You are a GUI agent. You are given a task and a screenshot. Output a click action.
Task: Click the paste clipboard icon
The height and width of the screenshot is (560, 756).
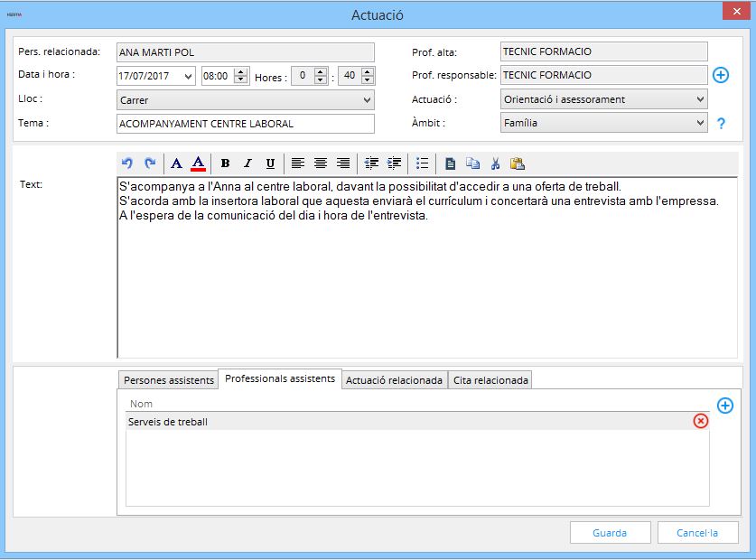(518, 163)
